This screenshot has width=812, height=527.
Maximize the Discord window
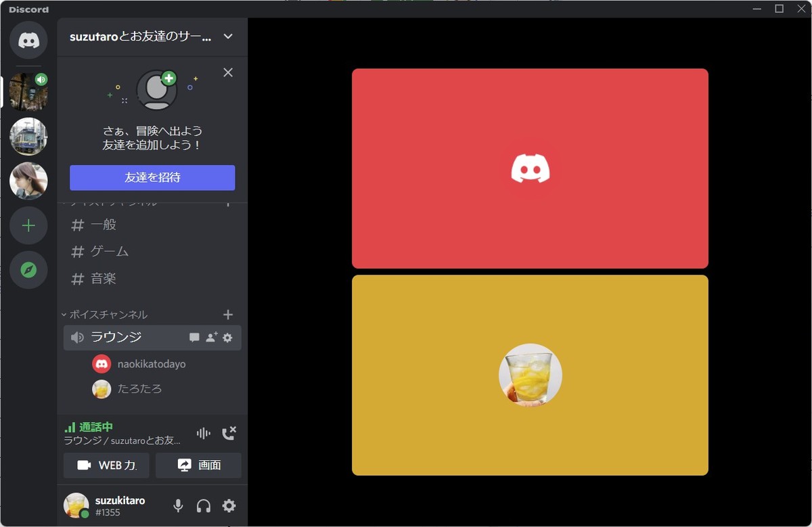coord(779,9)
